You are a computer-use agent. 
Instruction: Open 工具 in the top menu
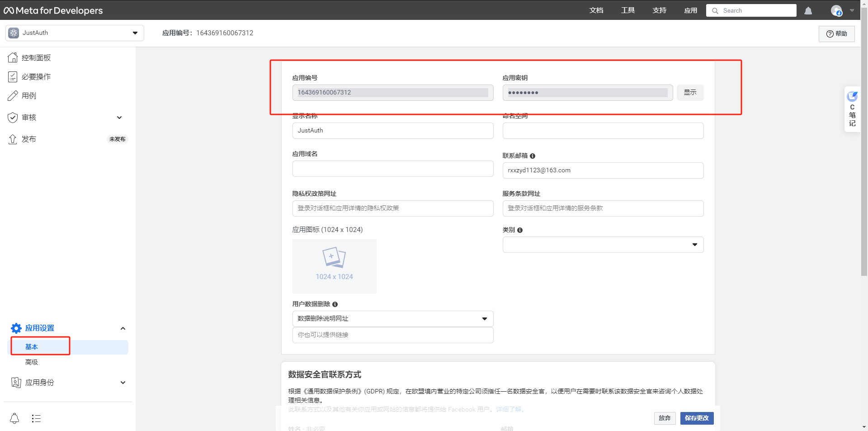(x=628, y=10)
